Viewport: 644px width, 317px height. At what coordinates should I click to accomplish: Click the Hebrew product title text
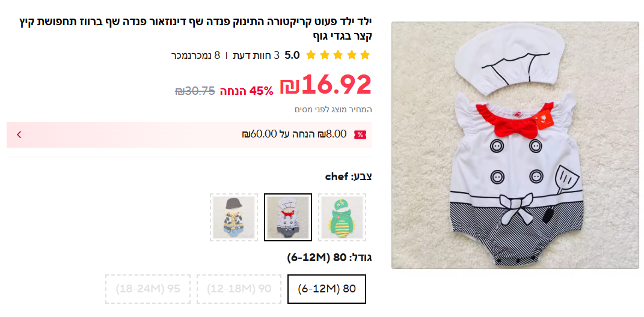click(x=195, y=28)
